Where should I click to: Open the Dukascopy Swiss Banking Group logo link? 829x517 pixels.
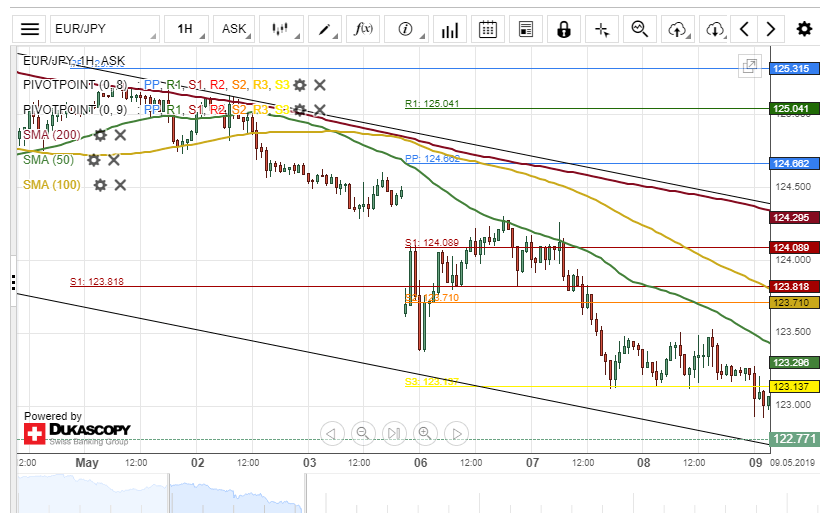coord(77,433)
